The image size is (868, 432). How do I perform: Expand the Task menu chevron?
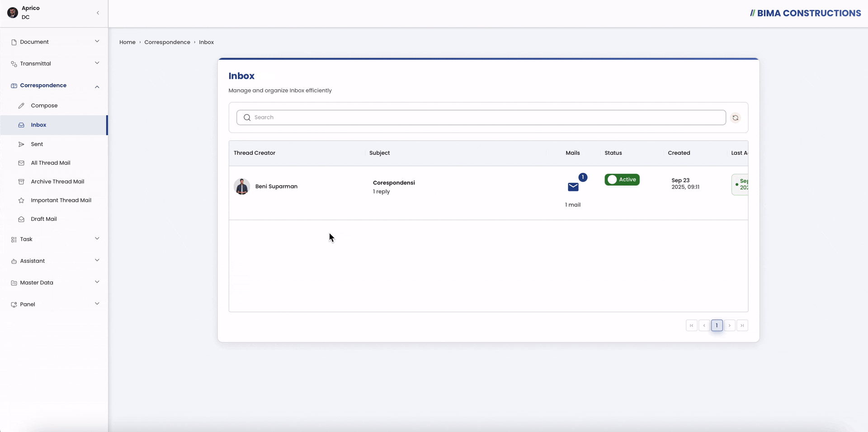pyautogui.click(x=97, y=238)
